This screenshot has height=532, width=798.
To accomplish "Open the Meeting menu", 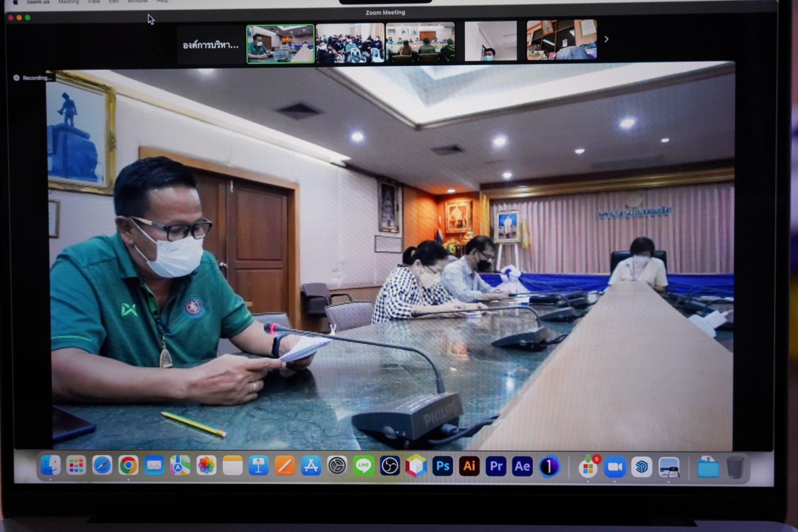I will click(x=68, y=2).
